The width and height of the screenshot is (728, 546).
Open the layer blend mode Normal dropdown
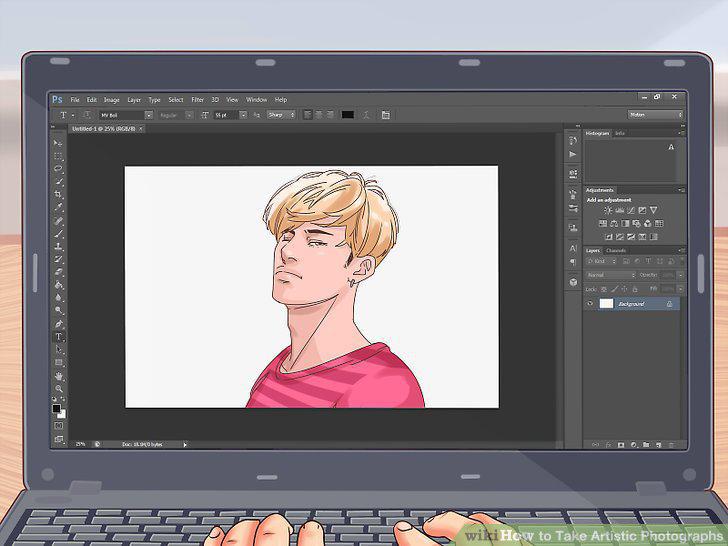610,275
